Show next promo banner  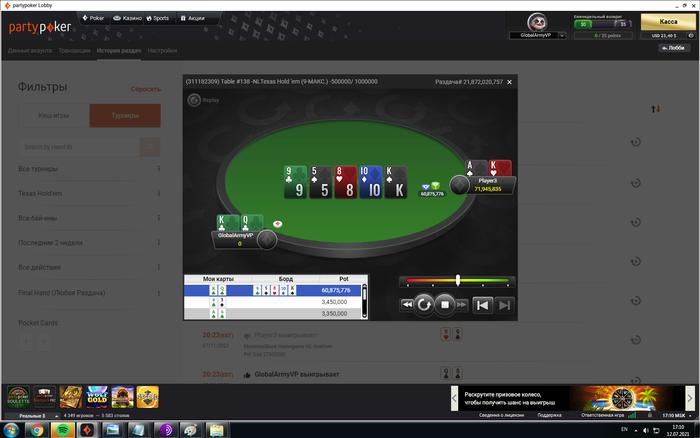tap(690, 398)
